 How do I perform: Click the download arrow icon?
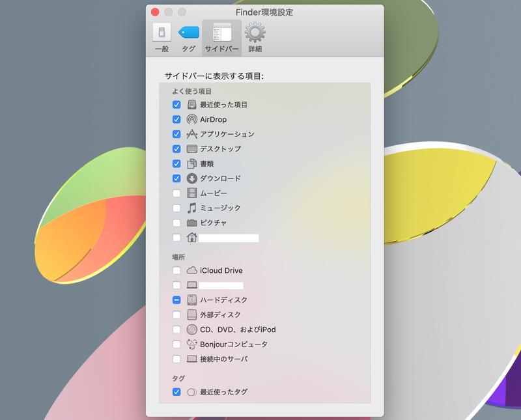click(191, 178)
